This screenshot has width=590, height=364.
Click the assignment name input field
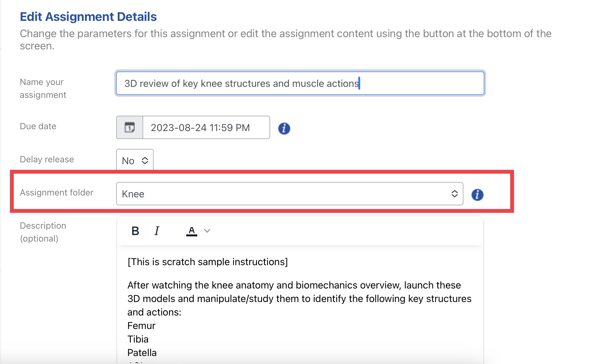300,83
